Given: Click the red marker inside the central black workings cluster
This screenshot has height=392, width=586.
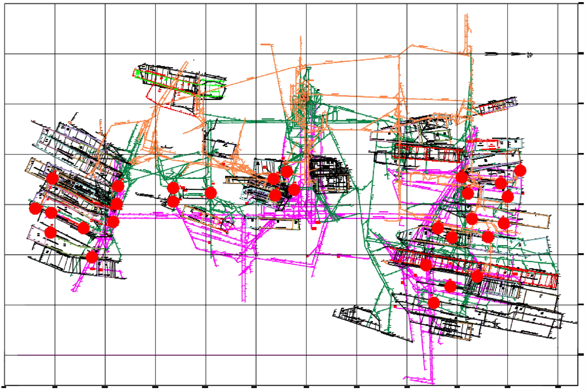Looking at the screenshot, I should 276,196.
